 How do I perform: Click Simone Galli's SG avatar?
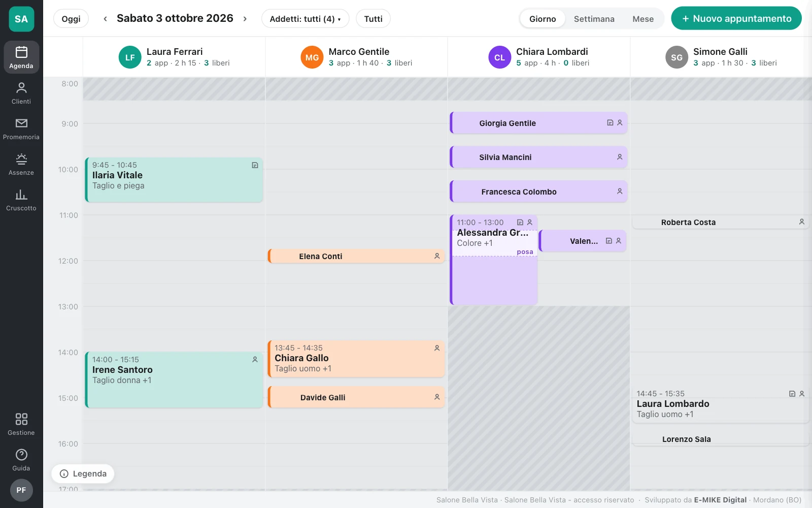677,57
